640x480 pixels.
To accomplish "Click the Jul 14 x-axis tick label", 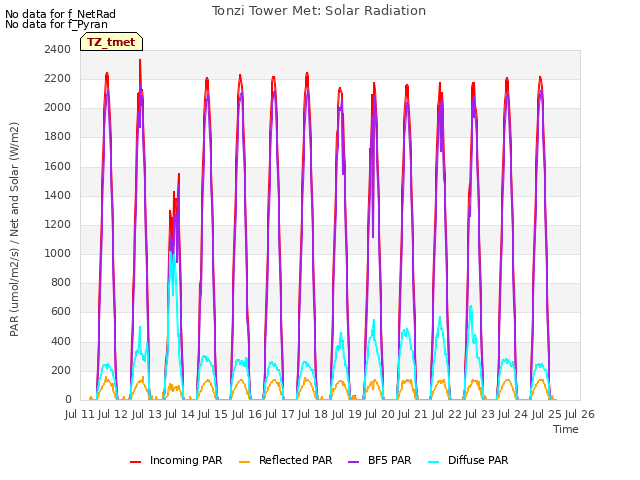I will click(180, 414).
